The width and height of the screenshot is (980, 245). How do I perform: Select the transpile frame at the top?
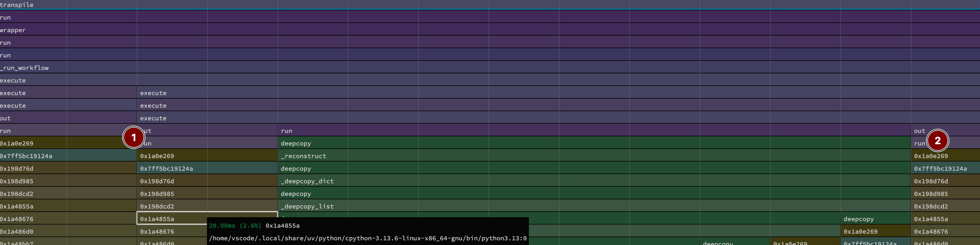(x=490, y=4)
